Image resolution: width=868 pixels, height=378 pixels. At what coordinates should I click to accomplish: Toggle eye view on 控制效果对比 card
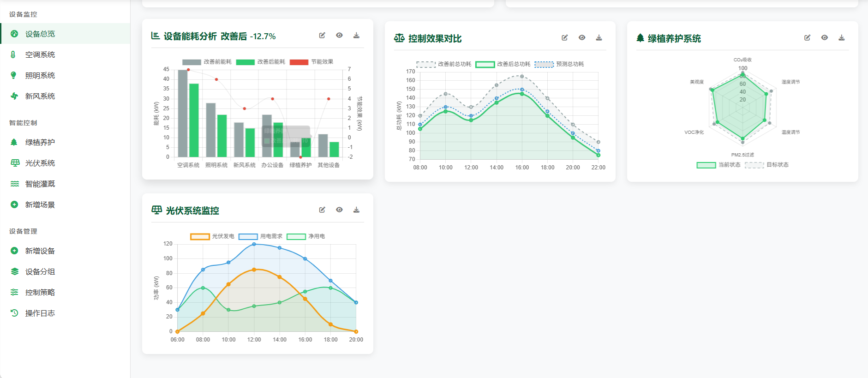[582, 38]
